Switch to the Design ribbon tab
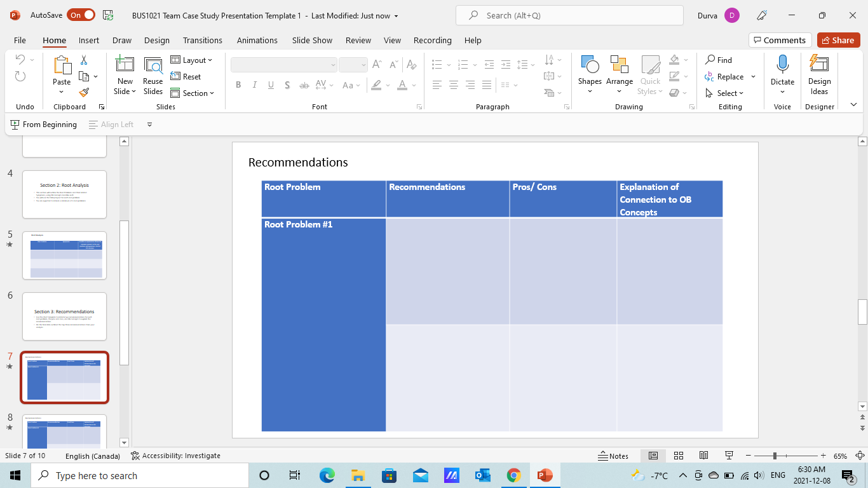Image resolution: width=868 pixels, height=488 pixels. pyautogui.click(x=156, y=40)
